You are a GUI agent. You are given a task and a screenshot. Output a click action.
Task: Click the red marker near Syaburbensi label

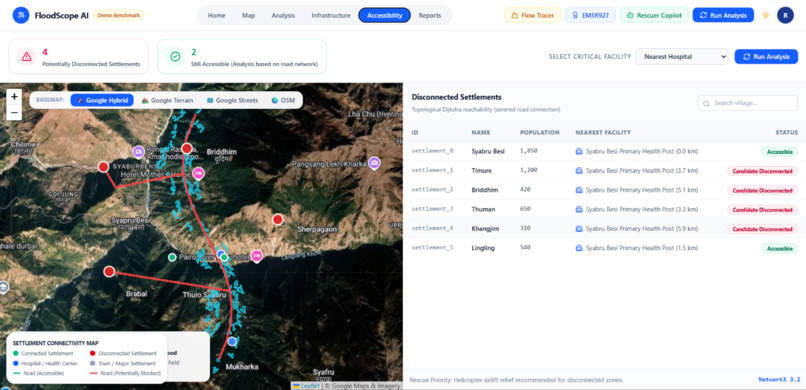[x=103, y=167]
